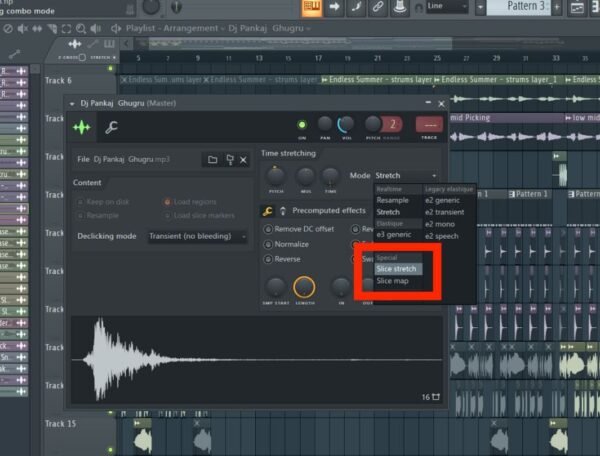Click the link chain icon in top toolbar
Screen dimensions: 600x456
click(377, 7)
